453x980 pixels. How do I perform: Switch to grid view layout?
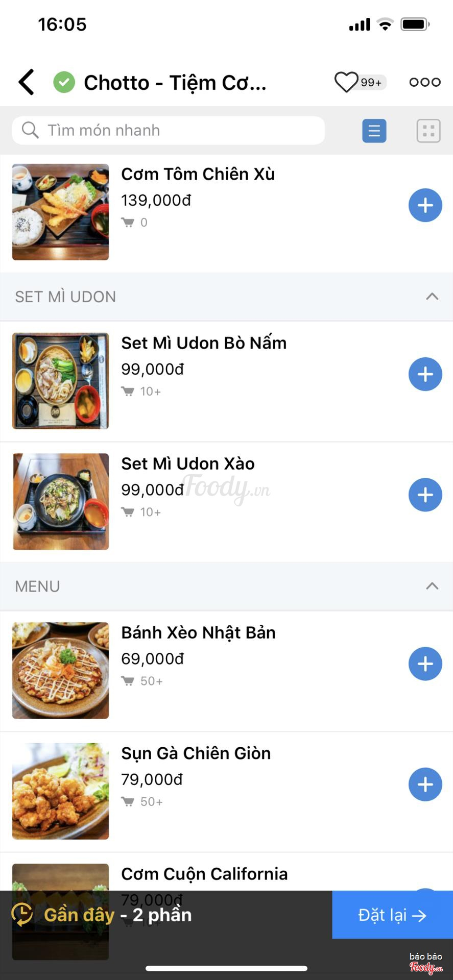pos(428,131)
